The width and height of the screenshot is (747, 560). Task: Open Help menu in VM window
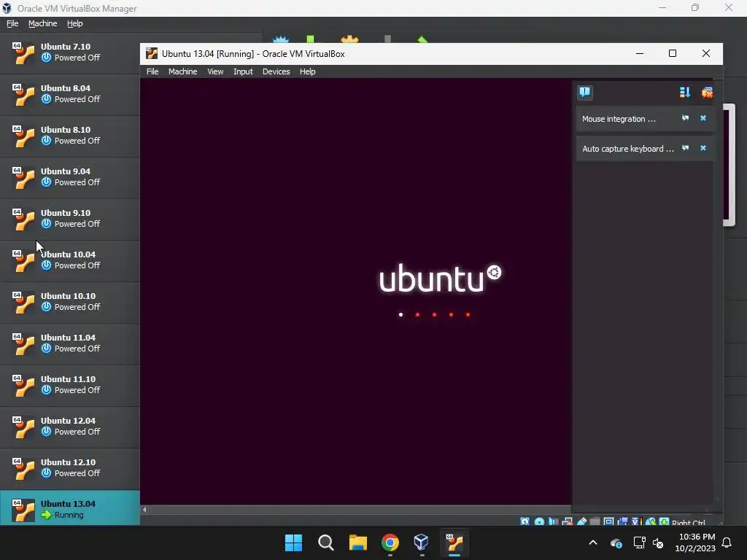pyautogui.click(x=307, y=71)
